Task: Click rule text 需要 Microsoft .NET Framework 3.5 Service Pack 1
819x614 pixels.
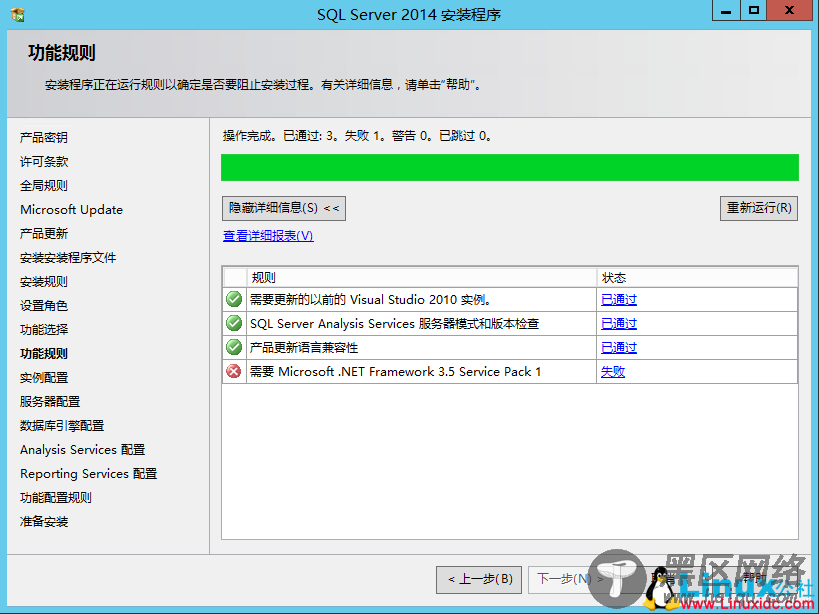Action: pyautogui.click(x=395, y=372)
